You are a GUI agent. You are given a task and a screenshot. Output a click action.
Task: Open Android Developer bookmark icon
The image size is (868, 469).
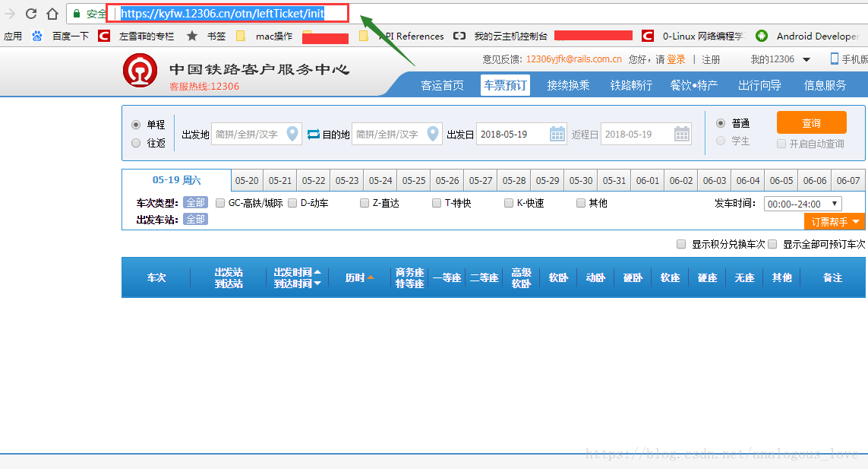tap(762, 36)
